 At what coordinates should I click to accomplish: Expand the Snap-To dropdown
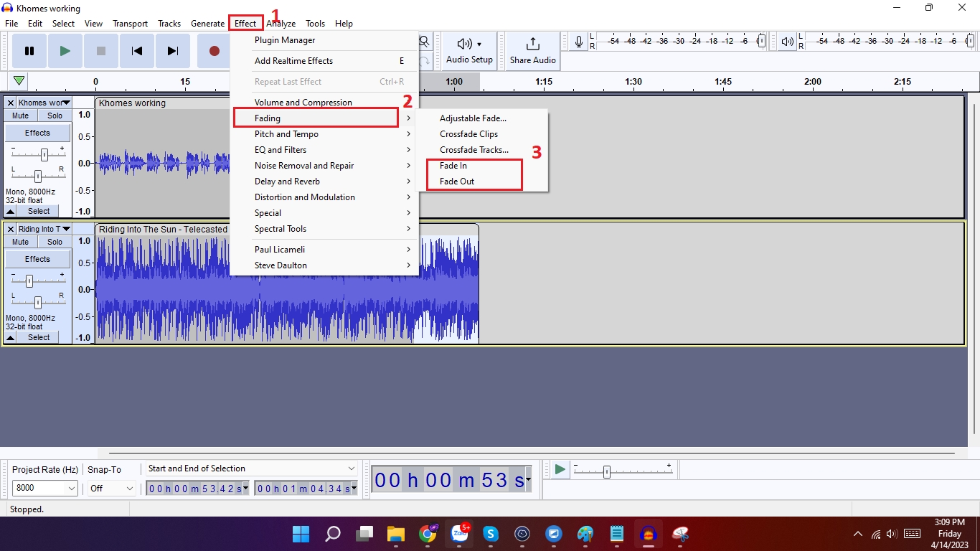coord(111,488)
